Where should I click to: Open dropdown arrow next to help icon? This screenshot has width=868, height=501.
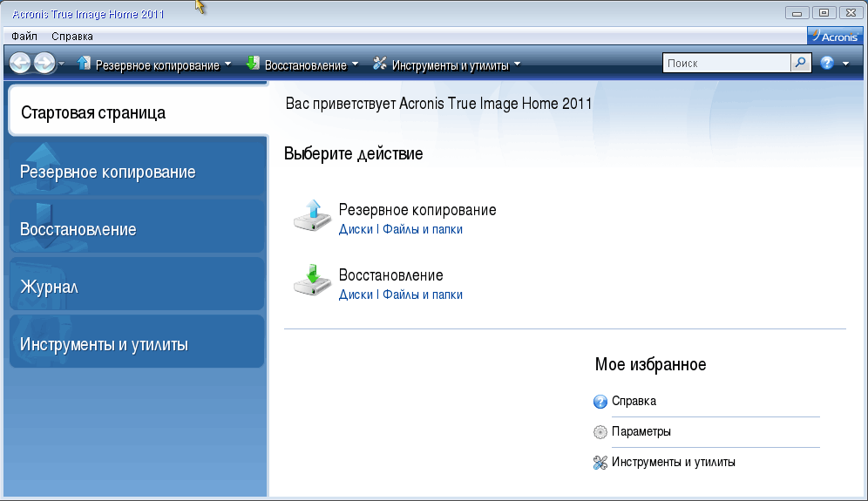(x=845, y=64)
